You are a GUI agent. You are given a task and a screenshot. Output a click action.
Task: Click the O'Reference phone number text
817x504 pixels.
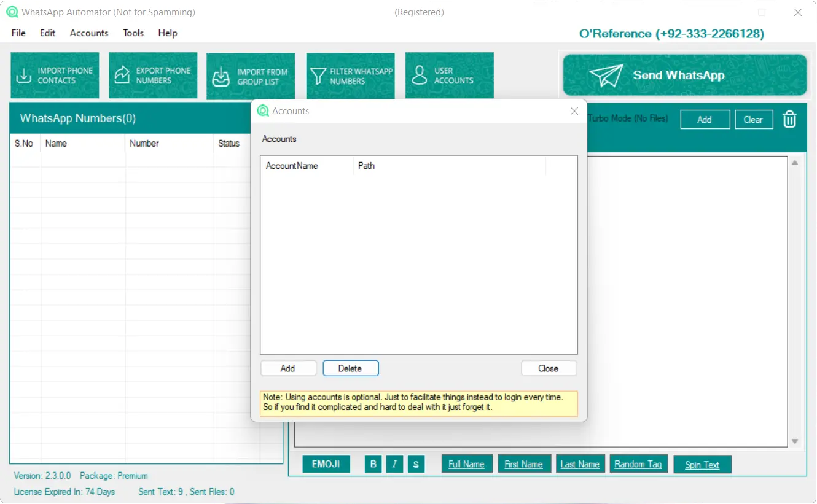tap(672, 34)
